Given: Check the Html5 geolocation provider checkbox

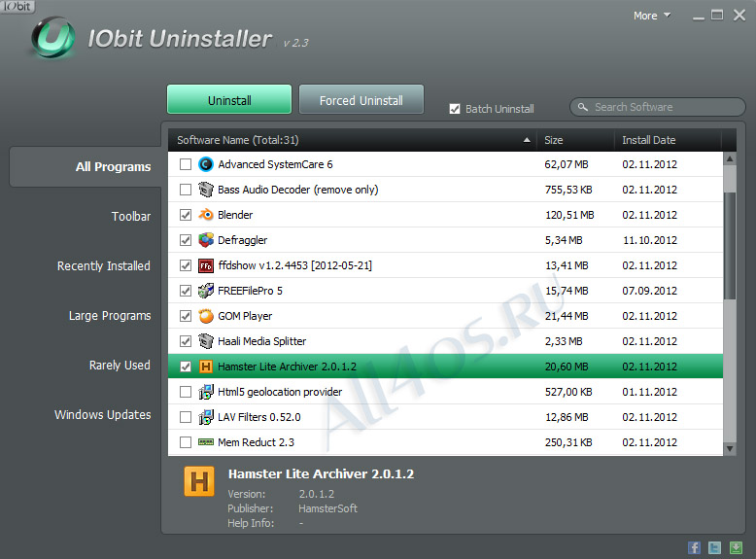Looking at the screenshot, I should (186, 392).
